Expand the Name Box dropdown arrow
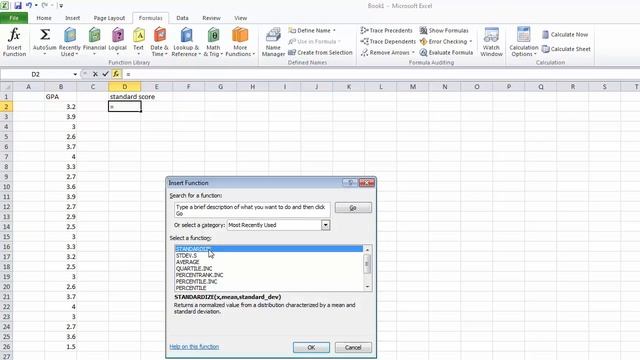 75,74
